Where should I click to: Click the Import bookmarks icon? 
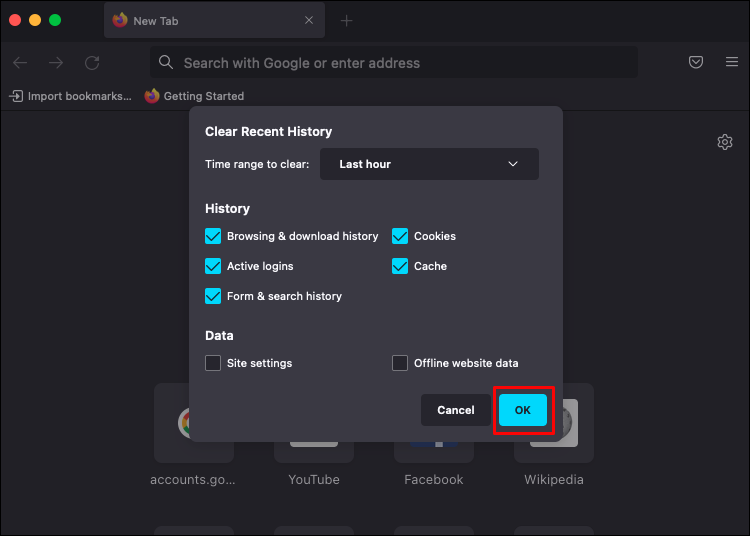16,96
